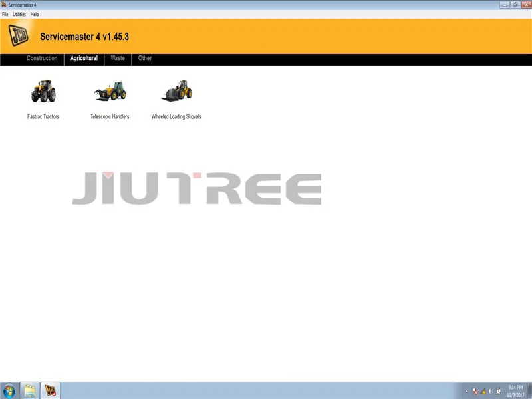This screenshot has width=532, height=399.
Task: Click the 'Fastrac Tractors' label
Action: click(43, 116)
